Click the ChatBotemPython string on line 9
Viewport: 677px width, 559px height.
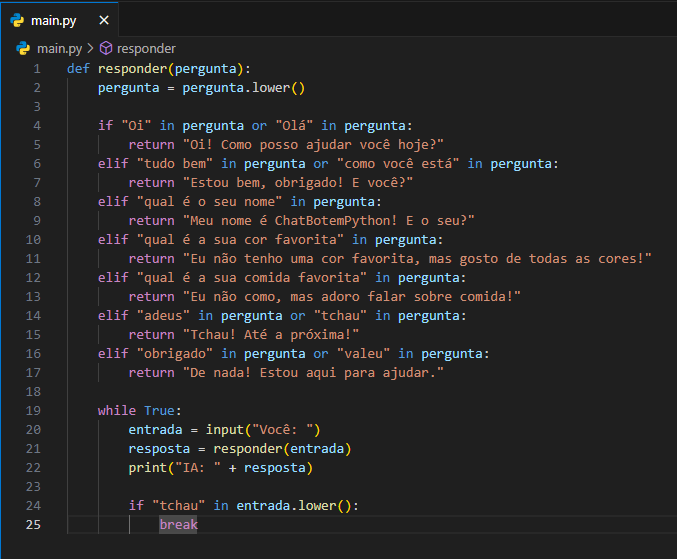(329, 221)
